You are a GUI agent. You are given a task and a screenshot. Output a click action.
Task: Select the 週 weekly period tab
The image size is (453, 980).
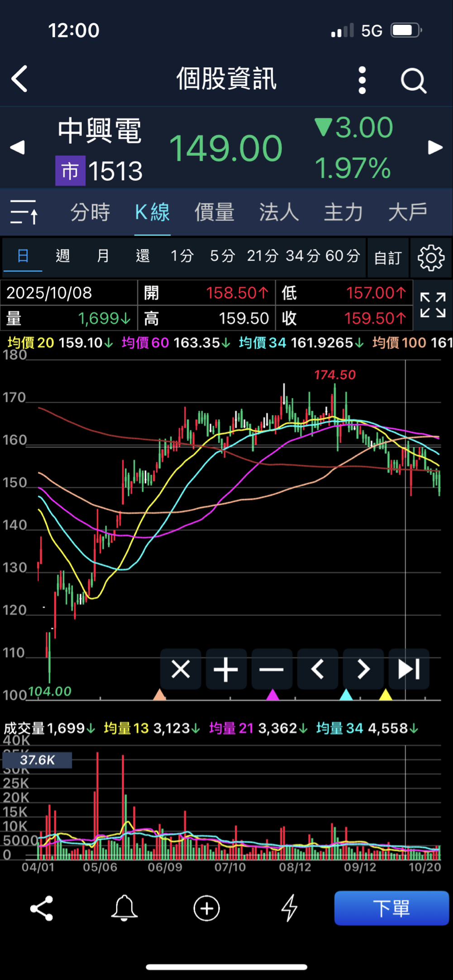pyautogui.click(x=63, y=256)
